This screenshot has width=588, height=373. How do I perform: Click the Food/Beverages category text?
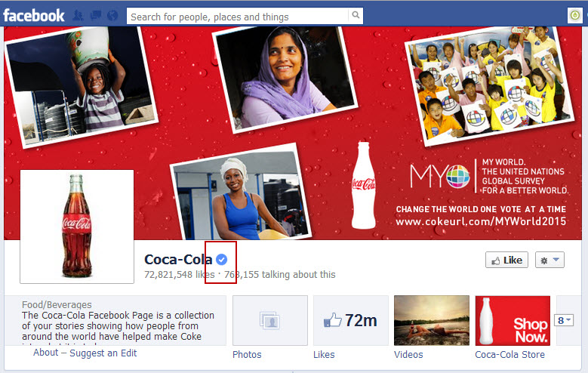coord(57,305)
